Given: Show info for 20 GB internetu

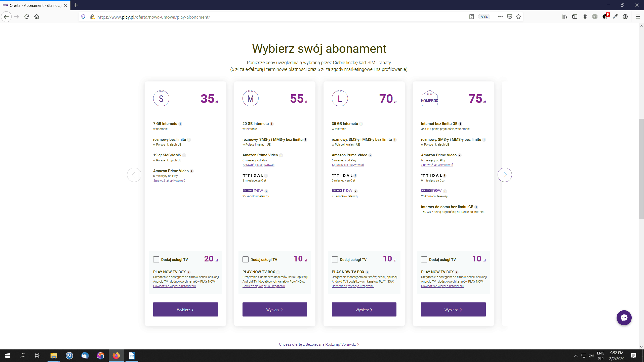Looking at the screenshot, I should [x=272, y=124].
